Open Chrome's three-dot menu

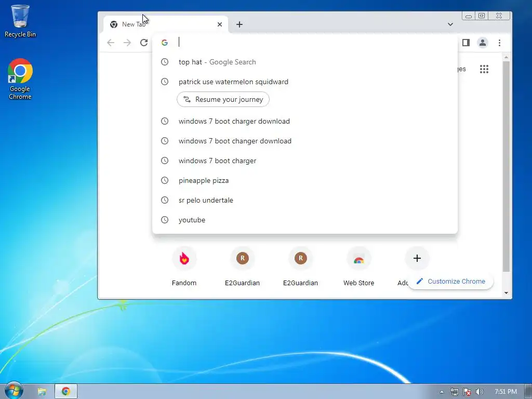[x=499, y=43]
